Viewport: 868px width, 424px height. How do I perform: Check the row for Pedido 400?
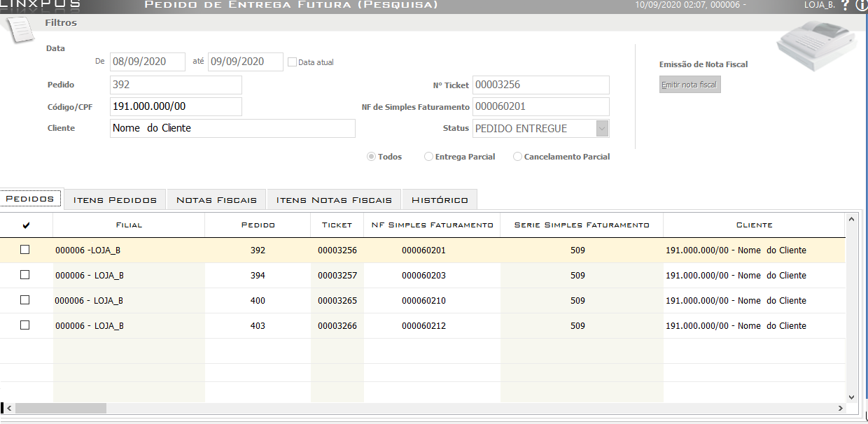pyautogui.click(x=25, y=300)
